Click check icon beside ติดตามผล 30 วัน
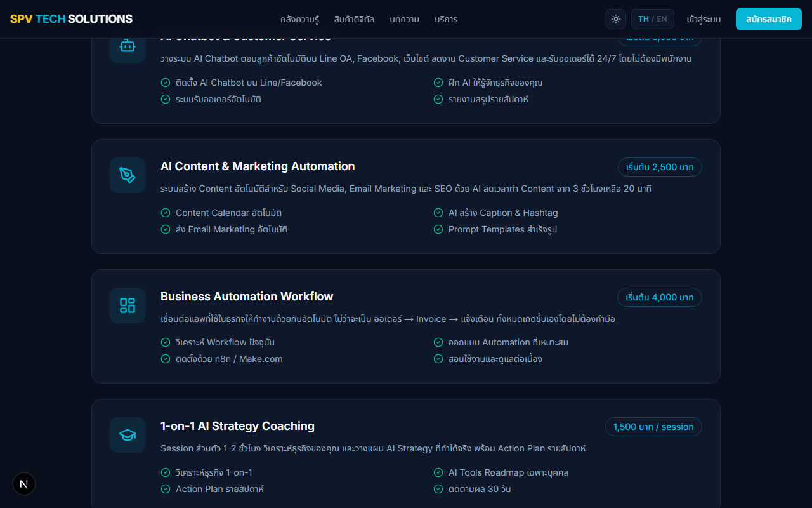The image size is (812, 508). pyautogui.click(x=438, y=489)
